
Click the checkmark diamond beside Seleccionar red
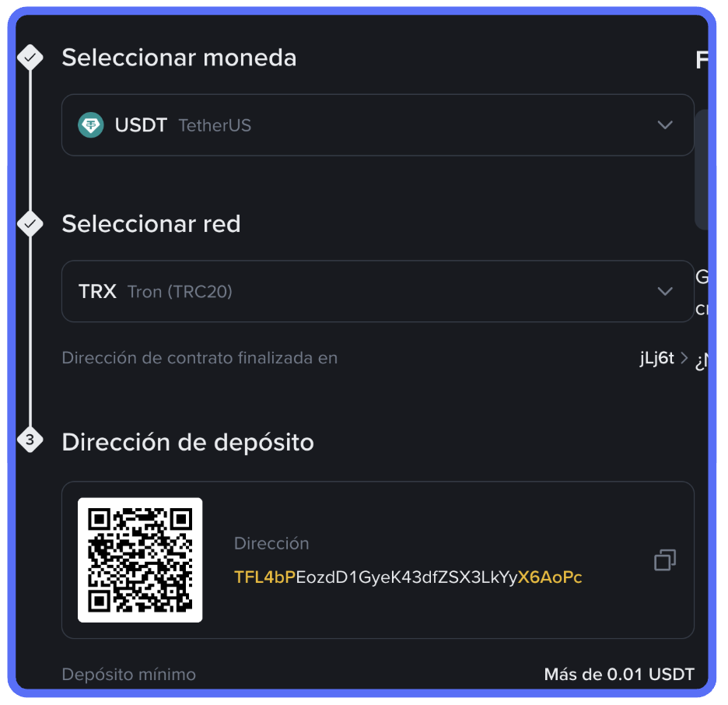pyautogui.click(x=30, y=224)
